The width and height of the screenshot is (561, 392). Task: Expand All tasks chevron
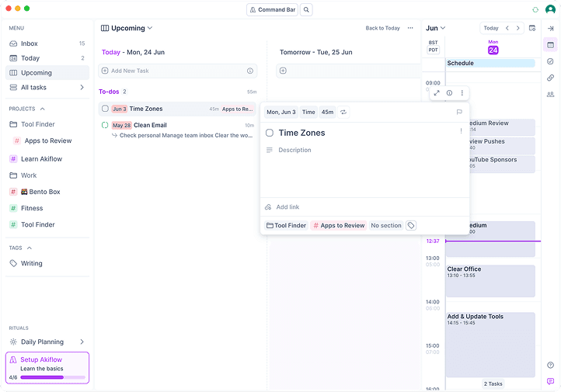(x=82, y=87)
